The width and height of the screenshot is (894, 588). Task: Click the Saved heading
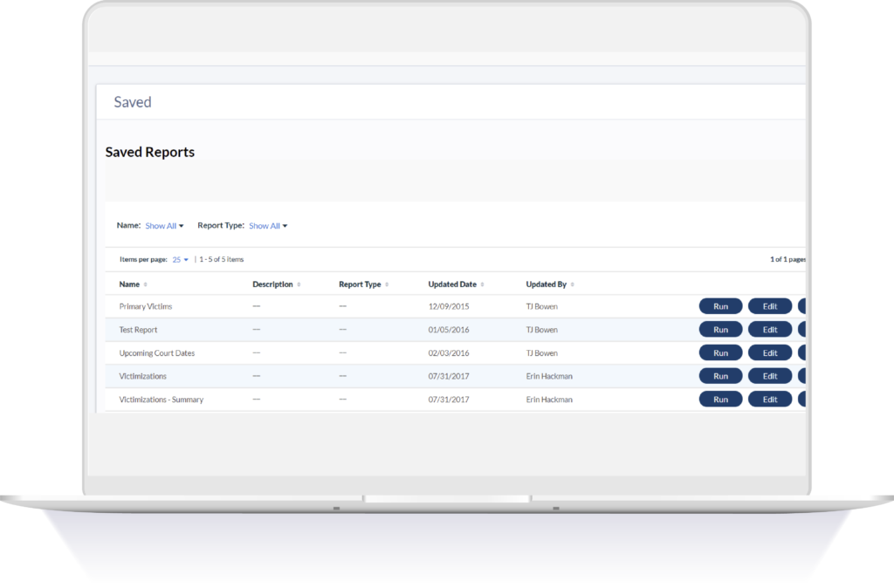pos(133,102)
